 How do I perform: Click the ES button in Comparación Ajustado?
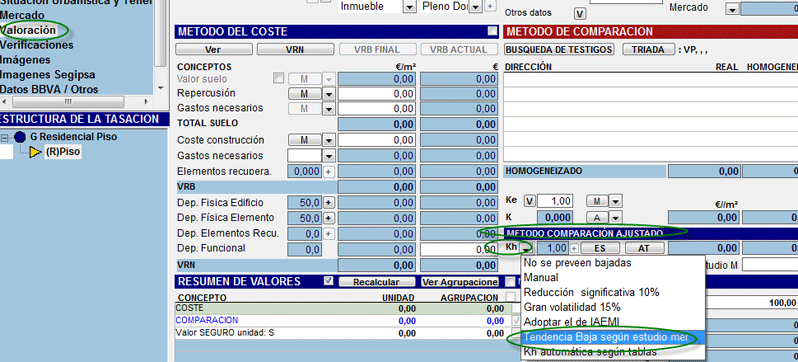(x=600, y=248)
